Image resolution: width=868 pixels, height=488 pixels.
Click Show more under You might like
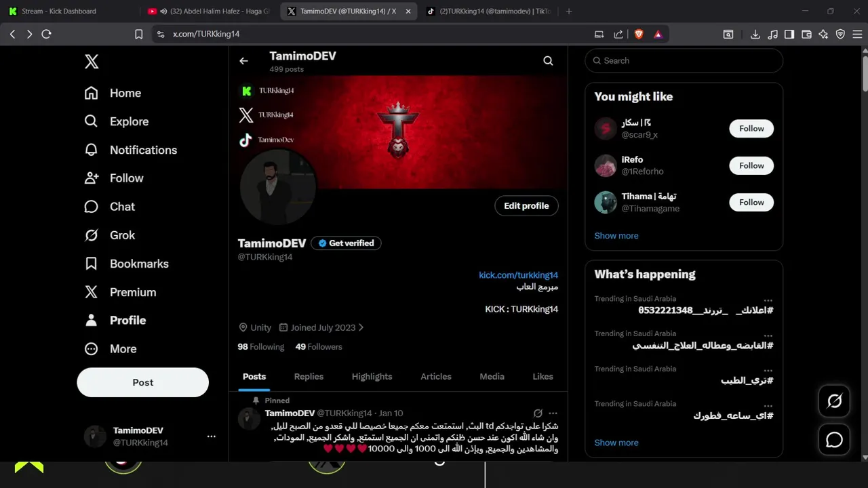tap(616, 236)
